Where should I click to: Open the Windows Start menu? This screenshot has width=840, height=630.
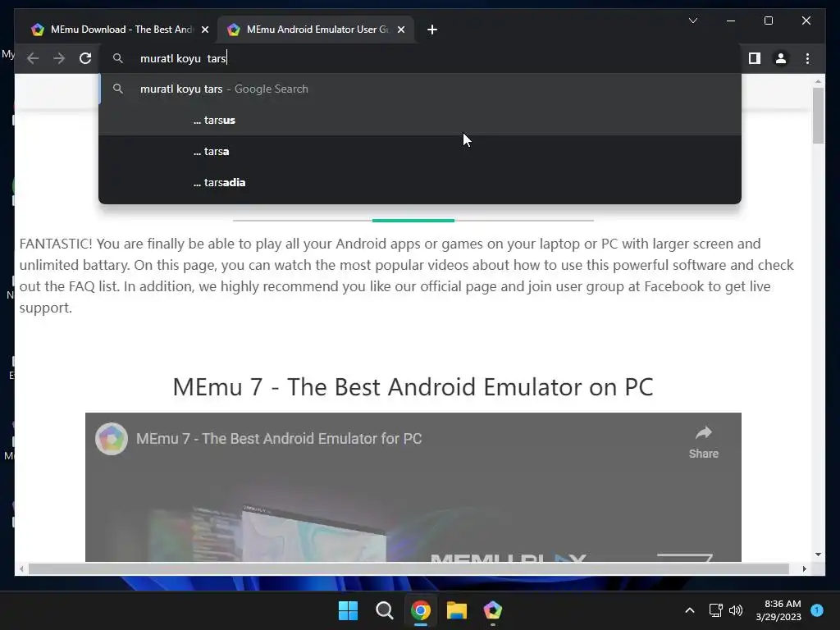(x=348, y=610)
